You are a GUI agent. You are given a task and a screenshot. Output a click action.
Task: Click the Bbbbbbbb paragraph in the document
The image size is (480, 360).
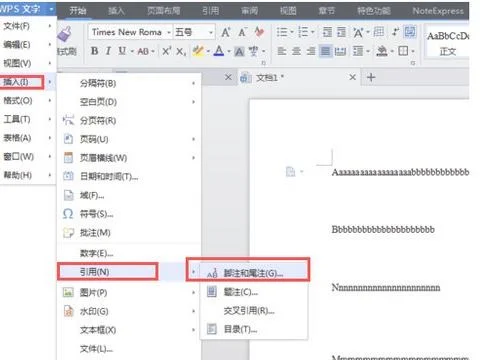point(383,229)
